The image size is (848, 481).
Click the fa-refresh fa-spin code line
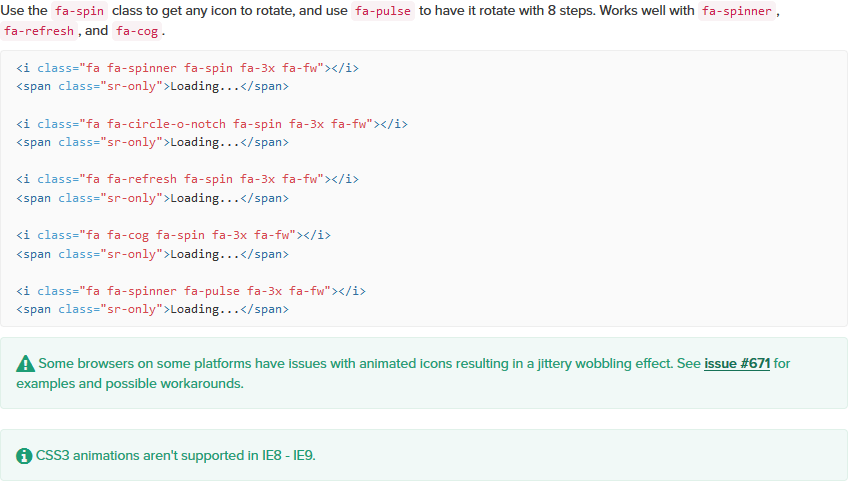pyautogui.click(x=187, y=179)
